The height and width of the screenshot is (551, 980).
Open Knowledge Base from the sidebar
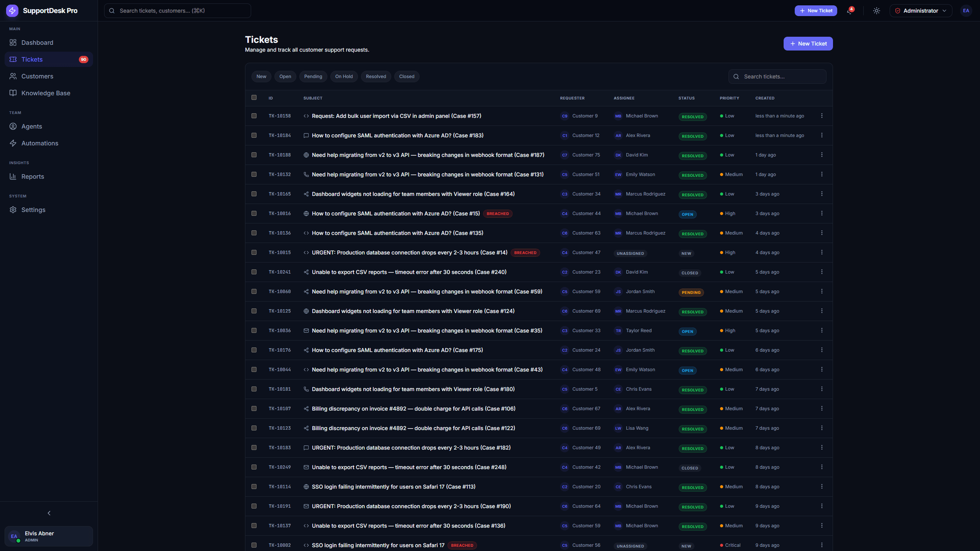49,93
